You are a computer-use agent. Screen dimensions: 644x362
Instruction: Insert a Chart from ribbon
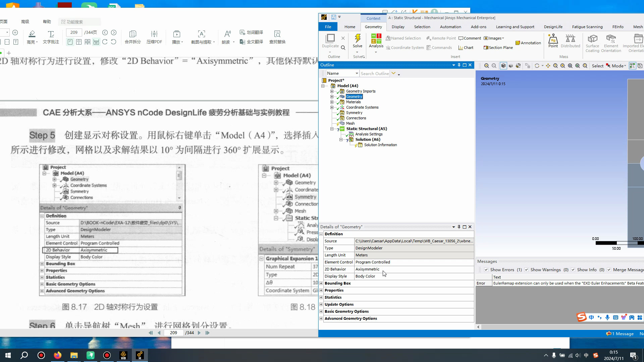tap(466, 48)
